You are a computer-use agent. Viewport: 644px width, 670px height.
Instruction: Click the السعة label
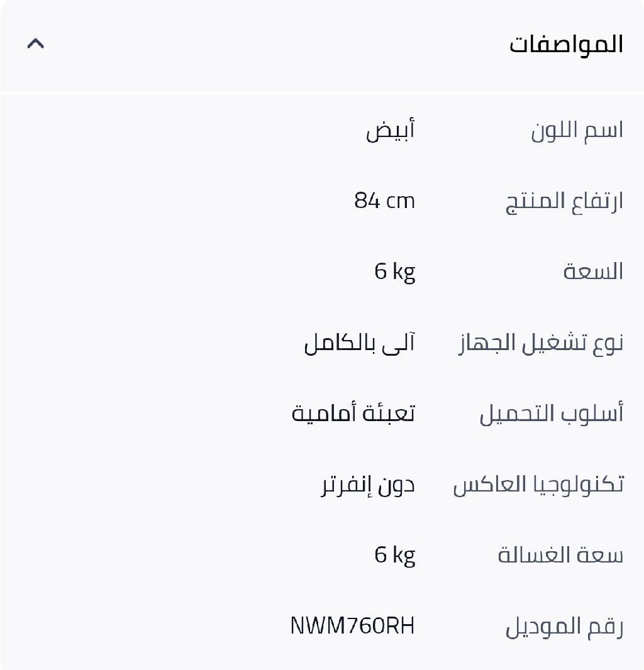593,272
